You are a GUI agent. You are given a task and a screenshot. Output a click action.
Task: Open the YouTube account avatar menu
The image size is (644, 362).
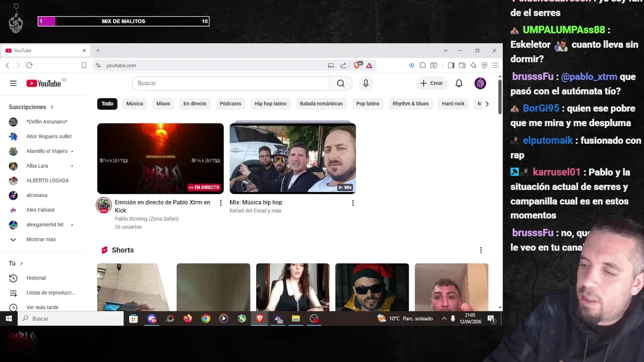point(480,83)
